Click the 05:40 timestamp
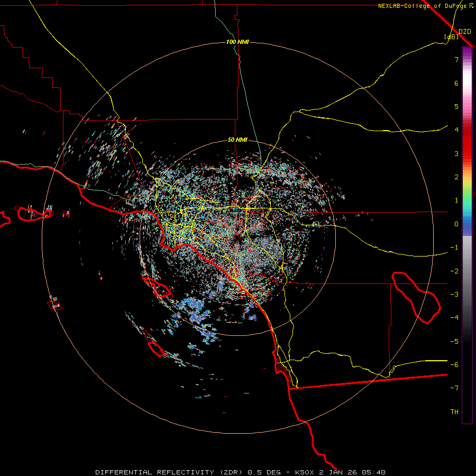Viewport: 476px width, 476px height. [374, 472]
